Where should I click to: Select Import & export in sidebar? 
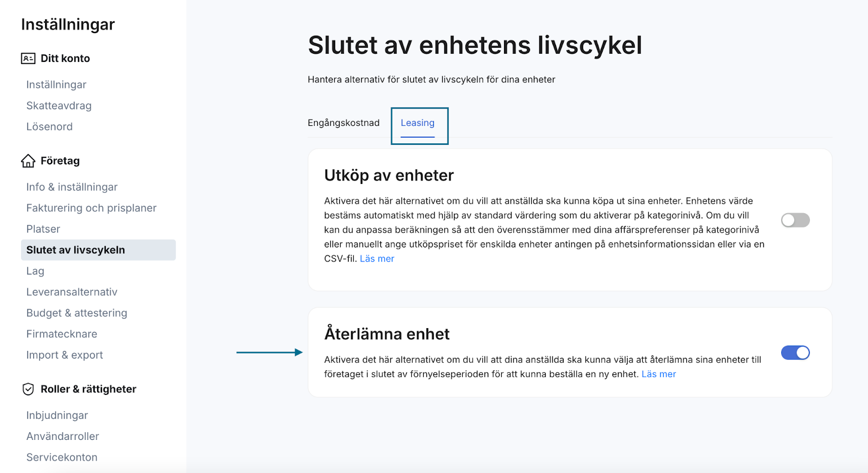(65, 355)
